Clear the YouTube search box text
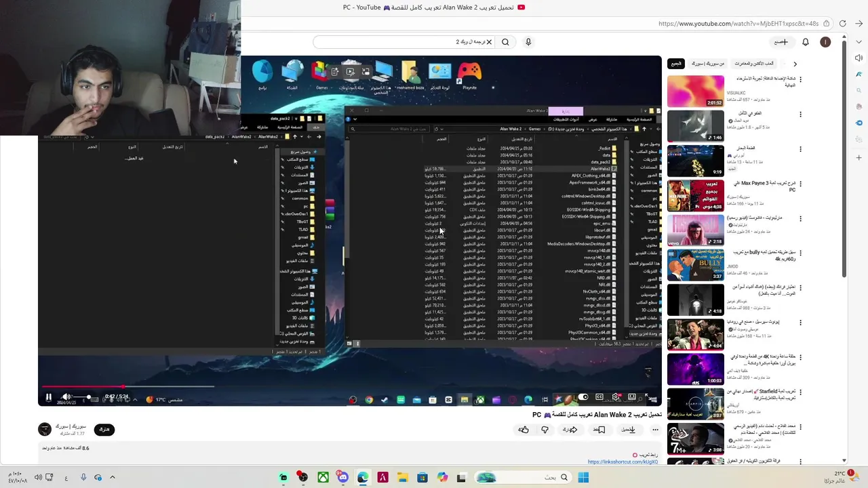This screenshot has width=868, height=488. tap(489, 42)
